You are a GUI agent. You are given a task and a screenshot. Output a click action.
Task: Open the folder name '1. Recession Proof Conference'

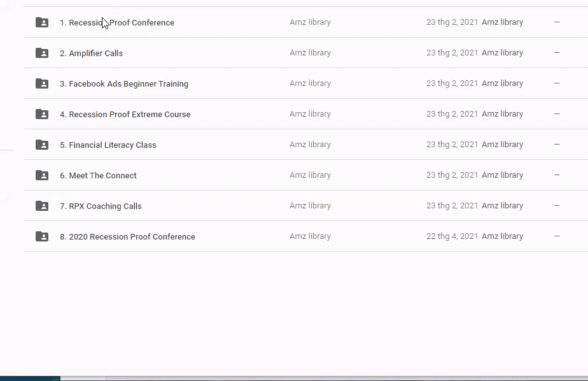click(x=117, y=23)
